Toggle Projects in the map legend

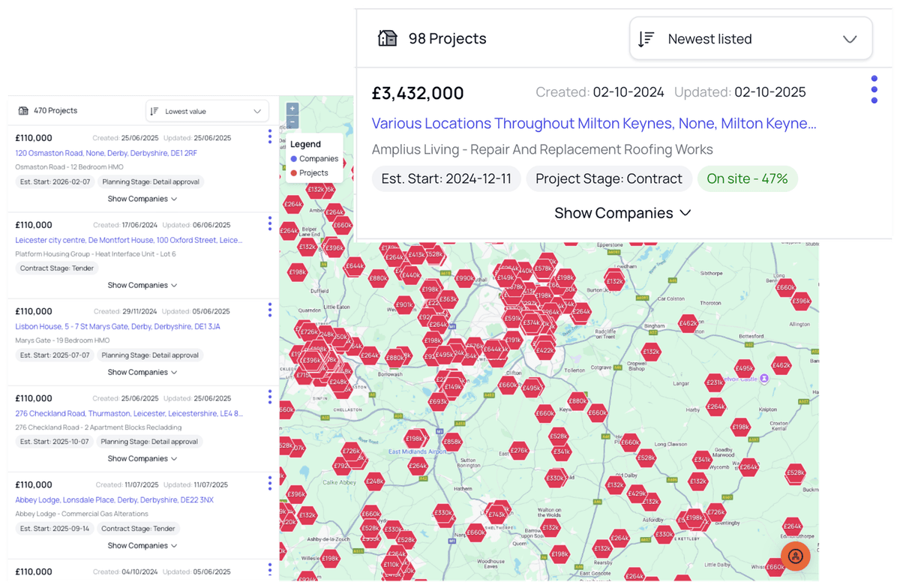pos(309,173)
